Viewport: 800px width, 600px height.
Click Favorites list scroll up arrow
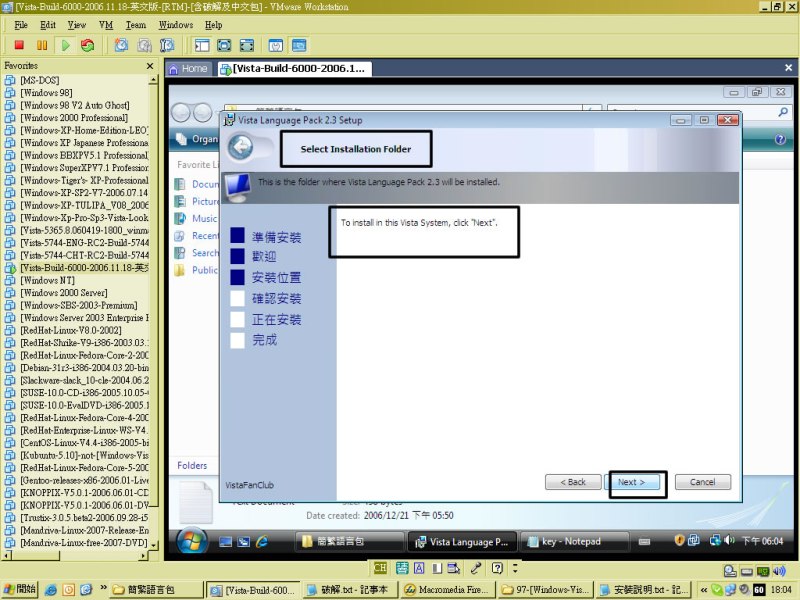pos(153,80)
